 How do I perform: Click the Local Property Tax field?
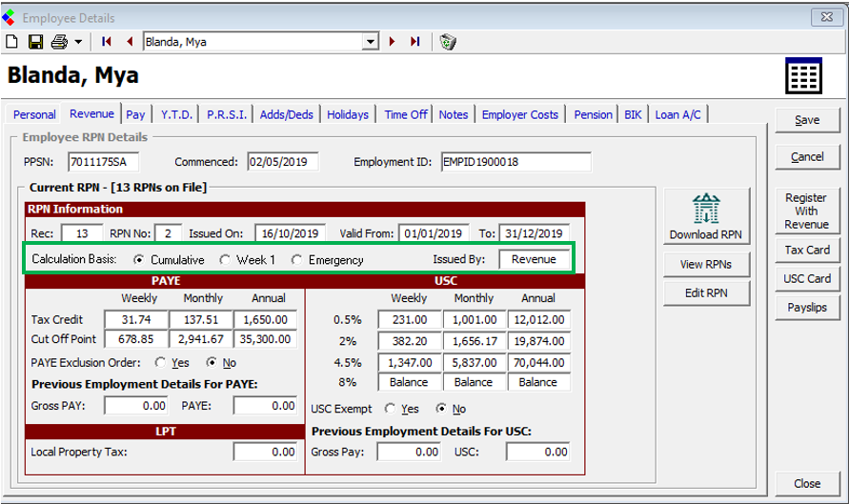[x=266, y=453]
